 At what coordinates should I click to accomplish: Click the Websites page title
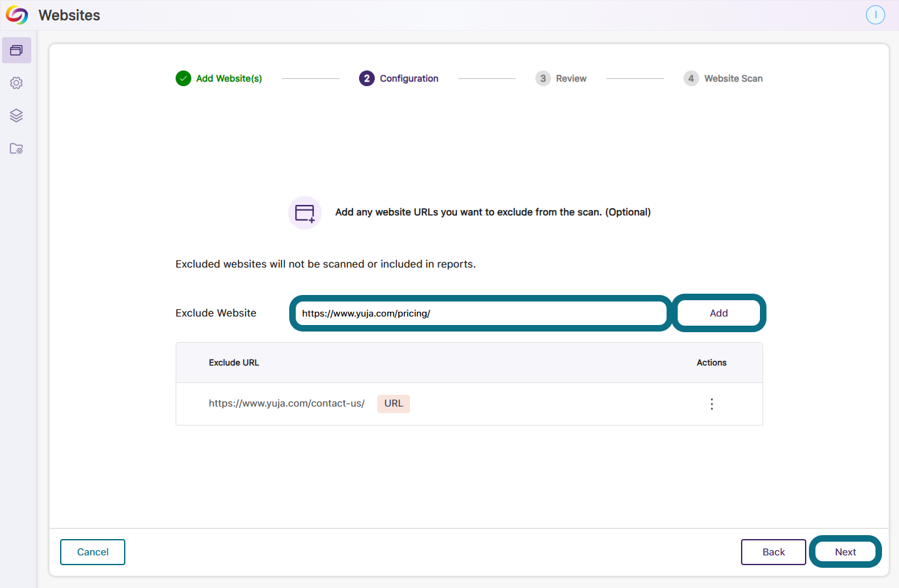pos(69,15)
